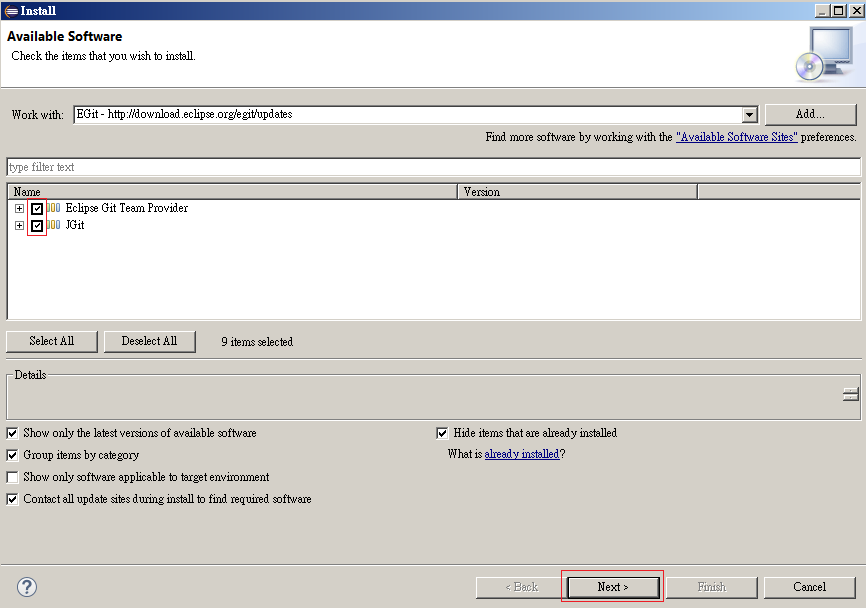Open the already installed link
Viewport: 866px width, 608px height.
(522, 454)
